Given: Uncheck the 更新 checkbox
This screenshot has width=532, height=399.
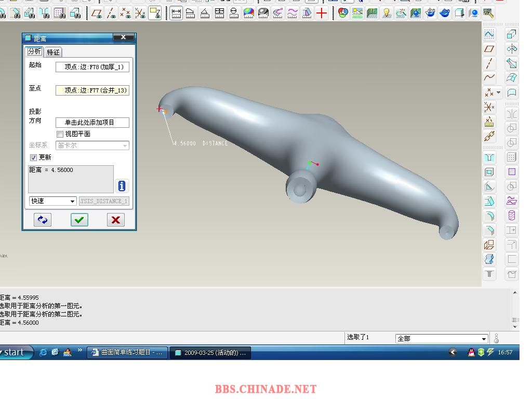Looking at the screenshot, I should click(34, 157).
